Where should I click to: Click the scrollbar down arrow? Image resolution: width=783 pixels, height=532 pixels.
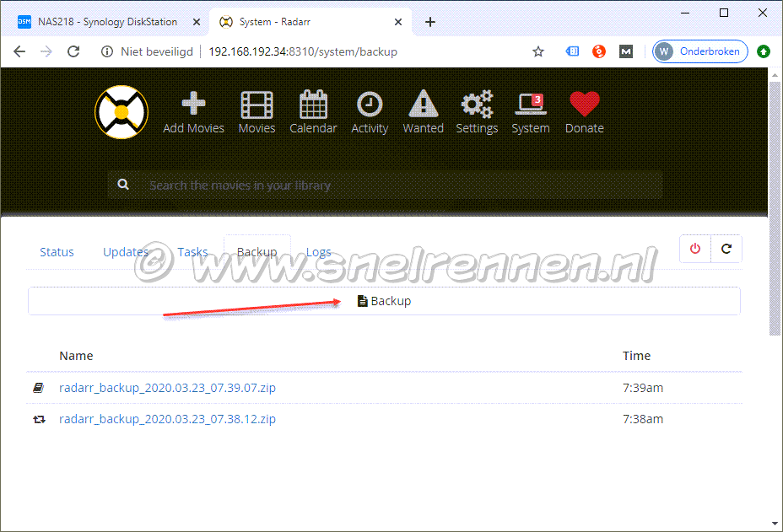775,524
